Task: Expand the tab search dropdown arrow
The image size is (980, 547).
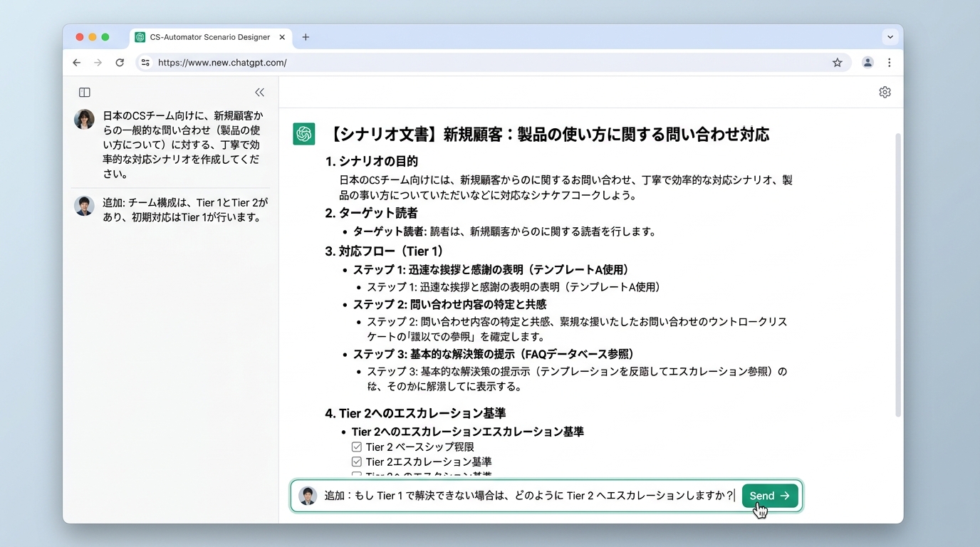Action: pos(890,37)
